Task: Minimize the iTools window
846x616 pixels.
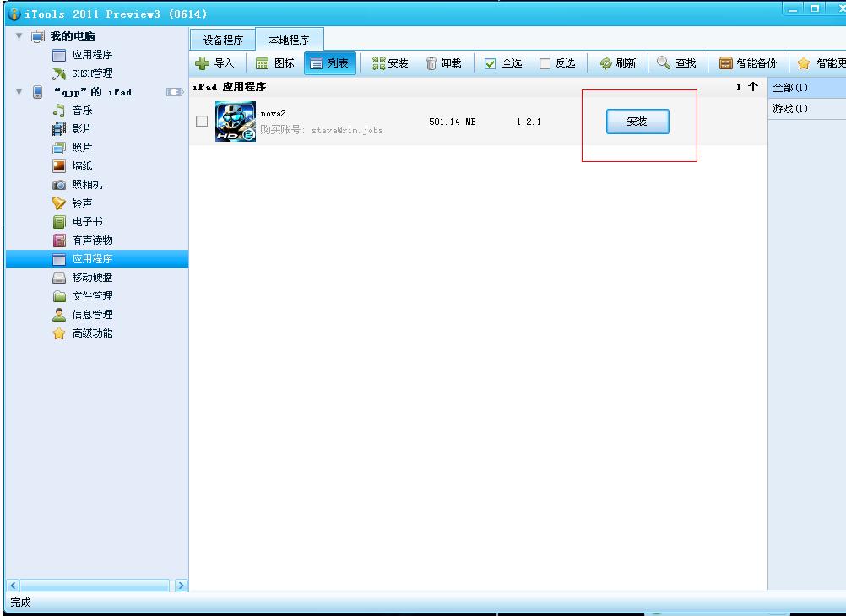Action: tap(793, 8)
